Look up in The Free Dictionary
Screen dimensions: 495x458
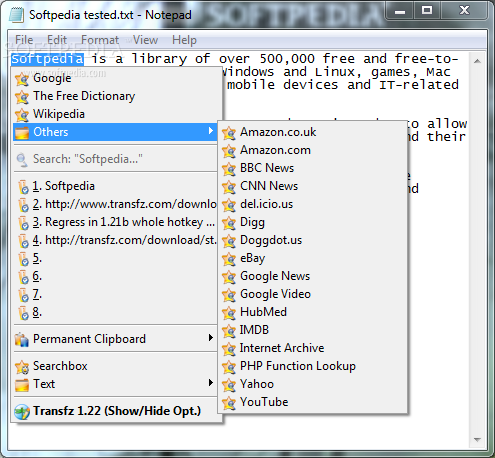(x=117, y=96)
